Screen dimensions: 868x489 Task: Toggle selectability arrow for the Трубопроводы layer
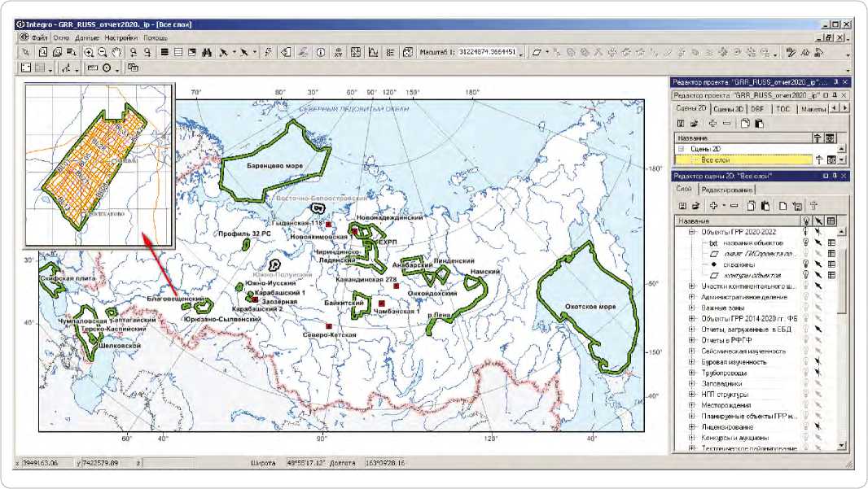click(x=818, y=373)
